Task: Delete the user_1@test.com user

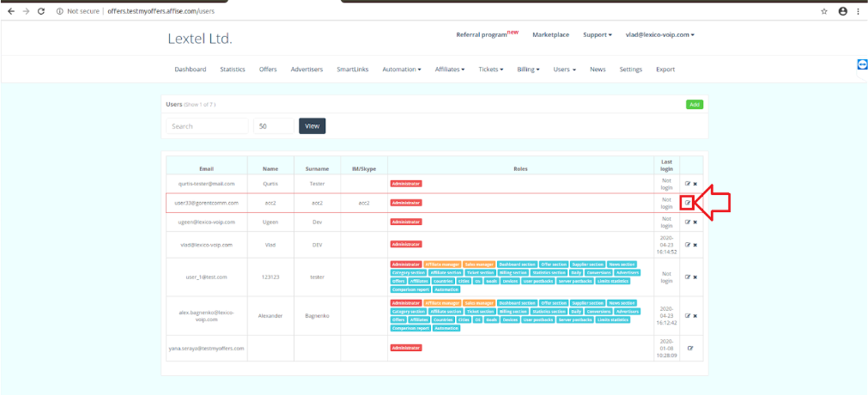Action: [x=695, y=276]
